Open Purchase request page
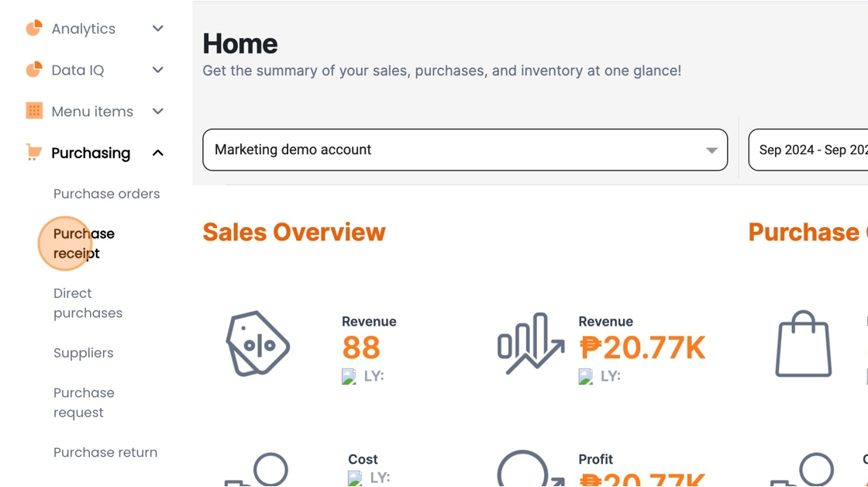This screenshot has width=868, height=487. pos(84,402)
